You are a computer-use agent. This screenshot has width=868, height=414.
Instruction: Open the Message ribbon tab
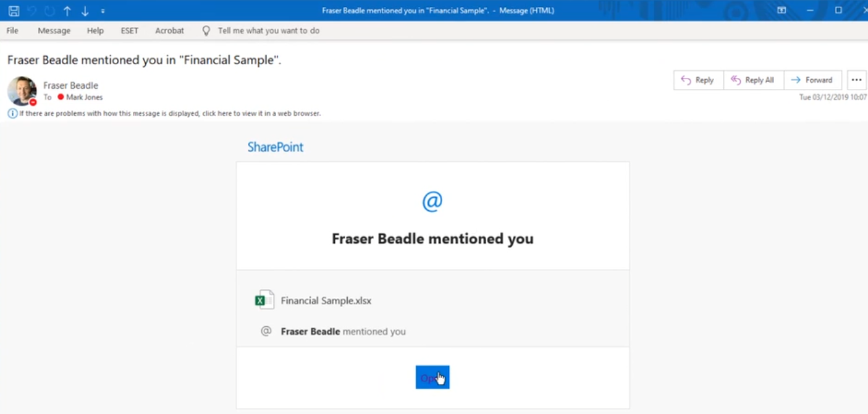(x=54, y=30)
